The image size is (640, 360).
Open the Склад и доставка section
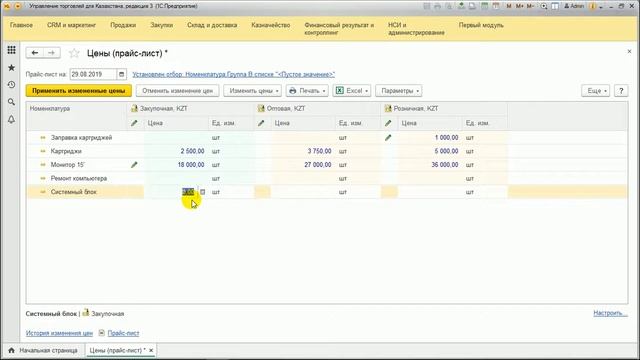(212, 25)
